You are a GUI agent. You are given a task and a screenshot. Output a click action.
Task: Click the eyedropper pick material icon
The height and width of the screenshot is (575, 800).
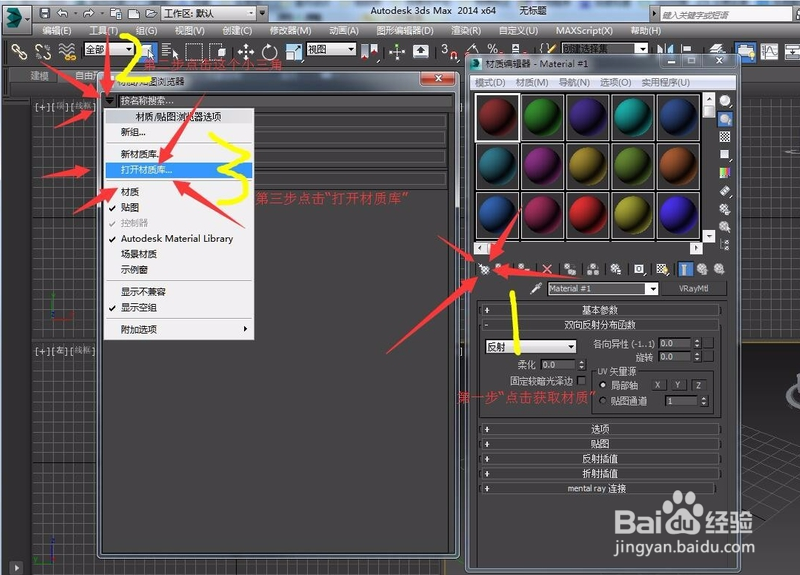click(536, 289)
